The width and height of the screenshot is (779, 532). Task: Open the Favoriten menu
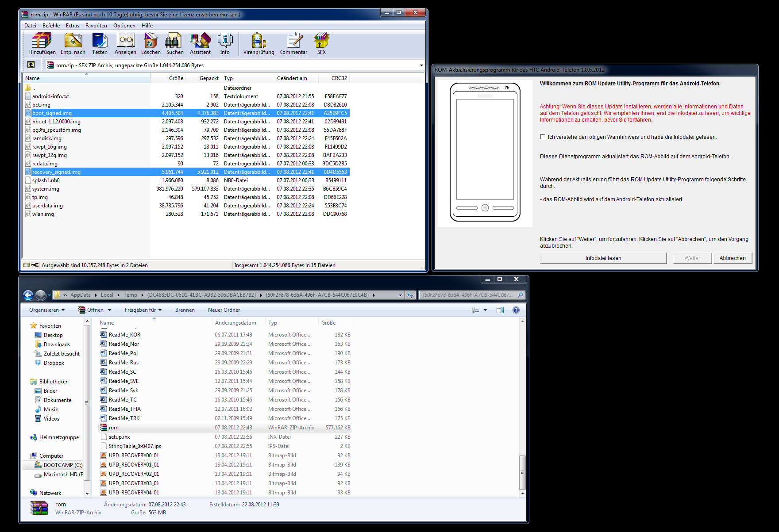pyautogui.click(x=96, y=26)
